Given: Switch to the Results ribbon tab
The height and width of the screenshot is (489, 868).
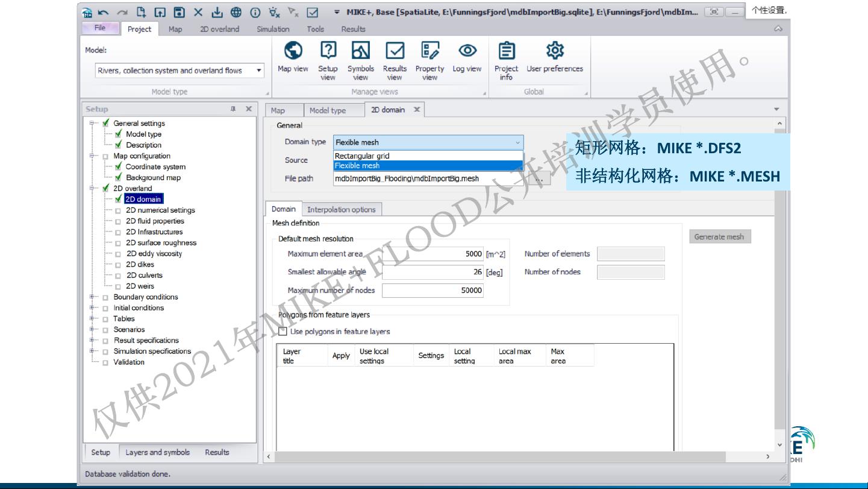Looking at the screenshot, I should tap(353, 29).
